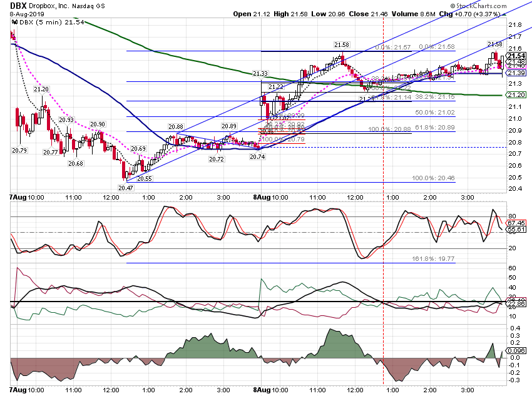The width and height of the screenshot is (532, 396).
Task: Click the "20.90" price label
Action: coord(98,124)
